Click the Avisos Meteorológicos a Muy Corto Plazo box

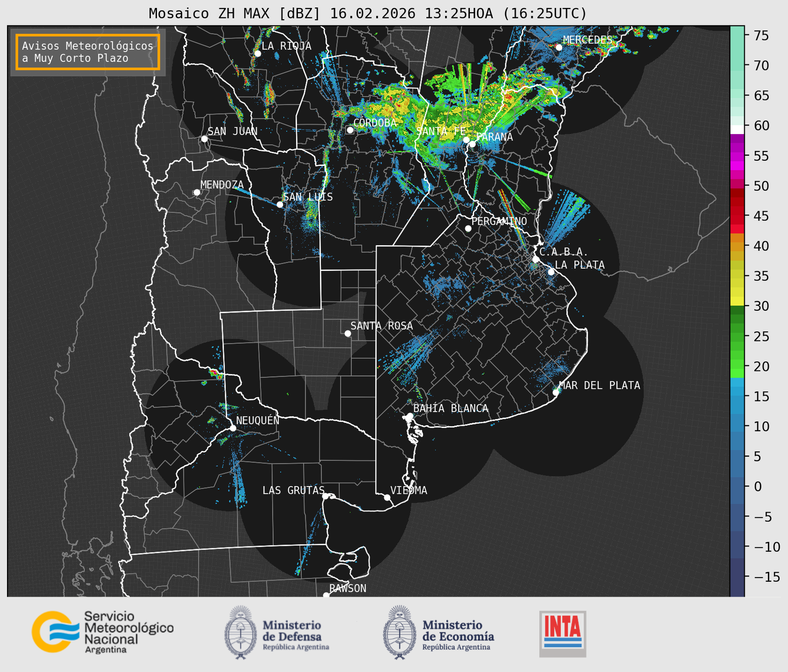88,52
